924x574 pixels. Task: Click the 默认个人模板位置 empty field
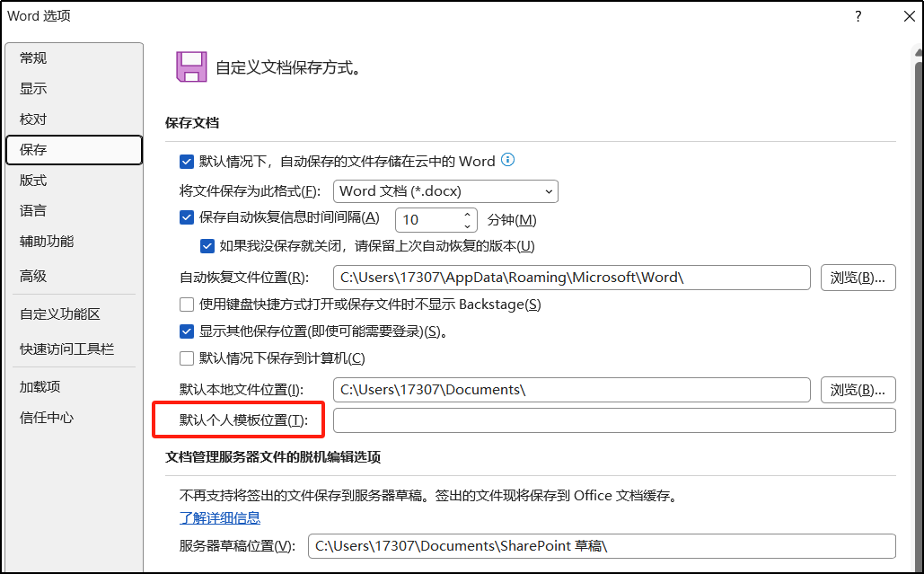pos(614,420)
